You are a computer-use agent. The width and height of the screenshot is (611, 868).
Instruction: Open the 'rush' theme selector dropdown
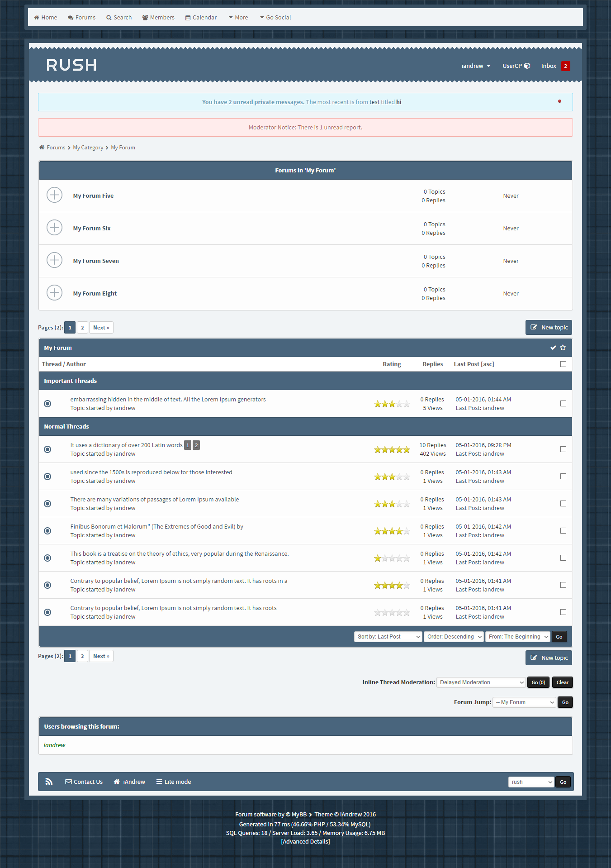tap(531, 782)
